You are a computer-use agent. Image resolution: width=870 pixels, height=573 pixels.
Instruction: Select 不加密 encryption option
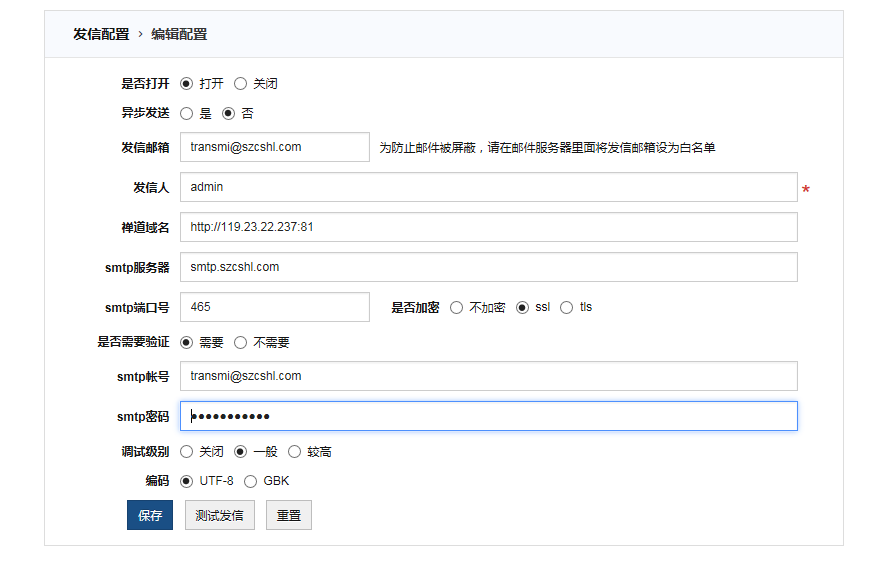coord(456,308)
